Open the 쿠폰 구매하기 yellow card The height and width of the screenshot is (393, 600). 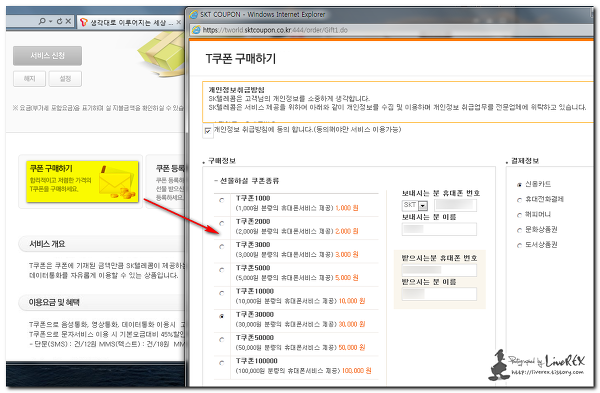coord(82,181)
